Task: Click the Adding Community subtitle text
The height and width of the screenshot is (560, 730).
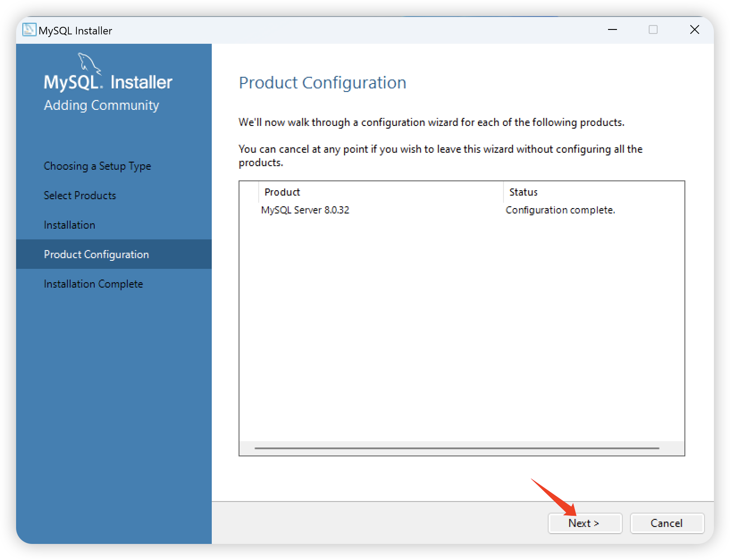Action: [x=101, y=105]
